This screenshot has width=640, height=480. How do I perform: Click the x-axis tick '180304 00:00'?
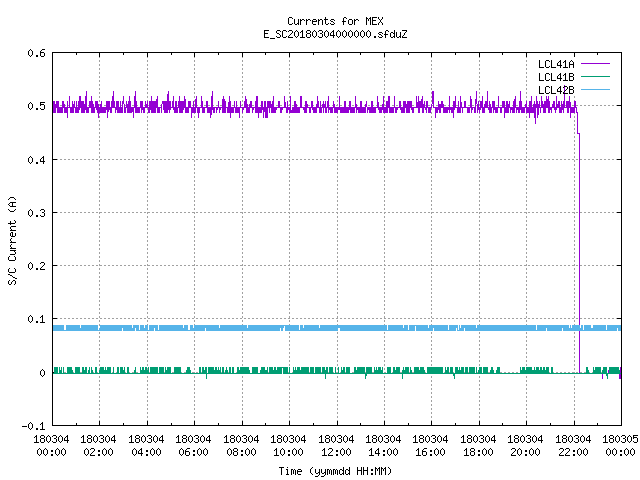[51, 446]
